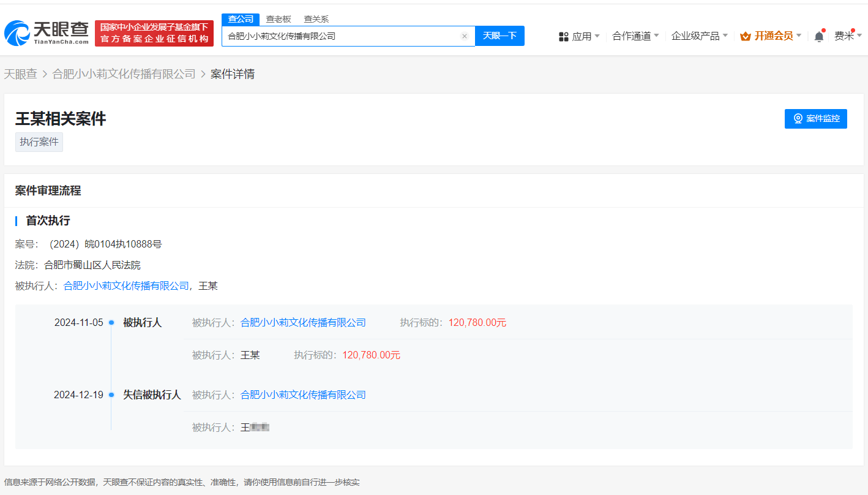Image resolution: width=868 pixels, height=495 pixels.
Task: Click 案件详情 in the breadcrumb
Action: (x=233, y=74)
